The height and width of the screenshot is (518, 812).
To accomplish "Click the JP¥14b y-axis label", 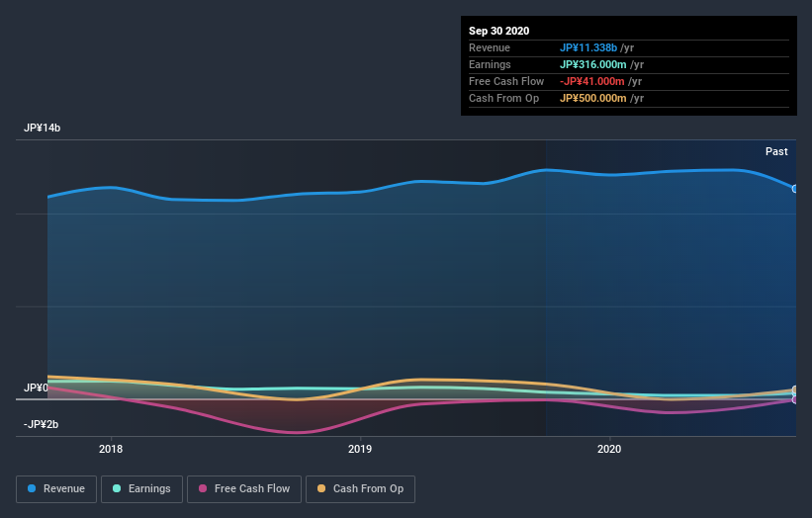I will pyautogui.click(x=42, y=128).
